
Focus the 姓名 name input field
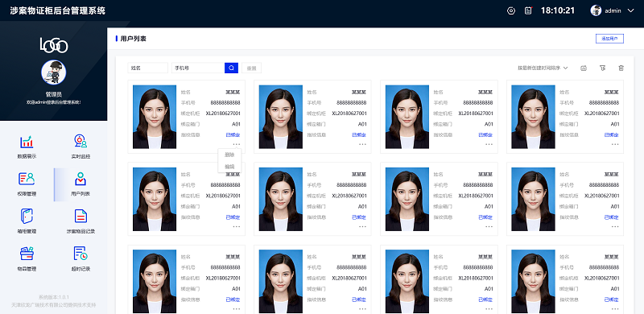(148, 68)
